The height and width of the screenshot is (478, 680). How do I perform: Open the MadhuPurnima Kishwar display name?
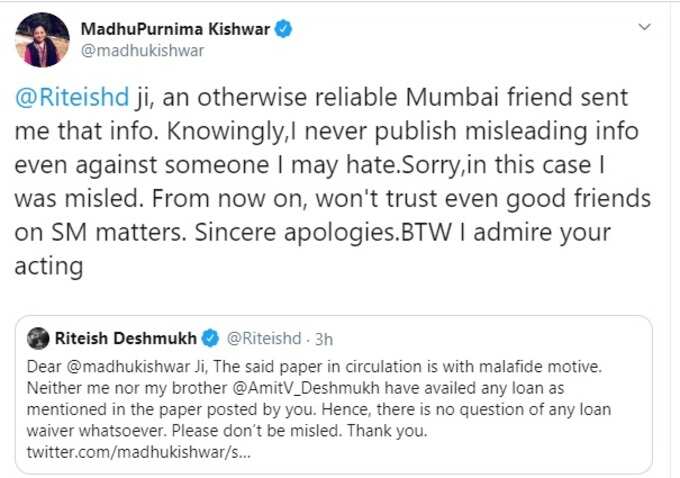click(175, 29)
